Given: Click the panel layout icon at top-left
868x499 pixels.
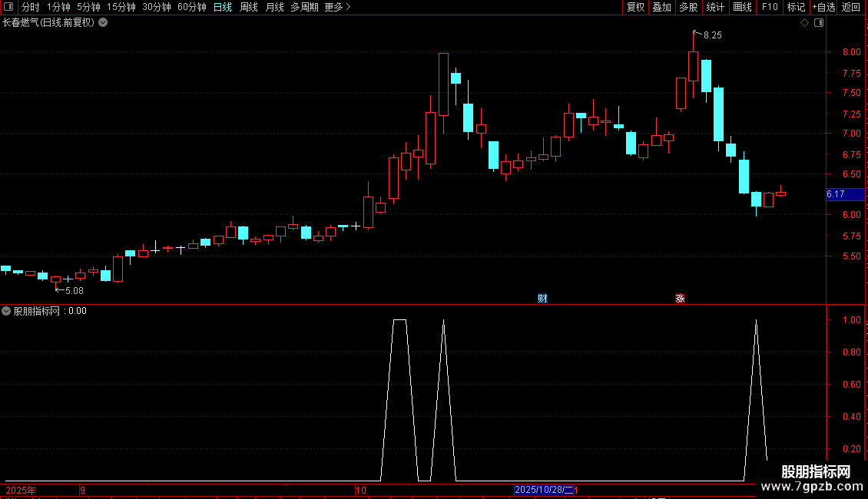Looking at the screenshot, I should point(9,7).
